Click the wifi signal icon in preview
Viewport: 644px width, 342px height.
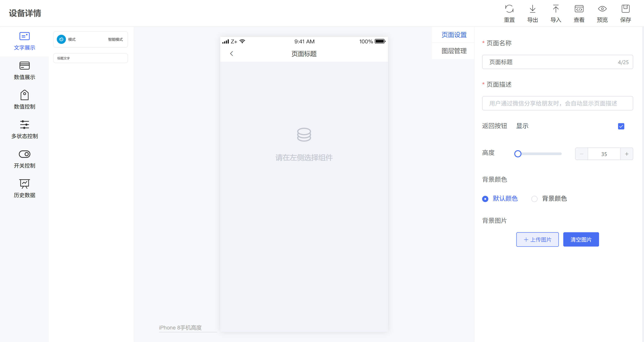(x=242, y=41)
